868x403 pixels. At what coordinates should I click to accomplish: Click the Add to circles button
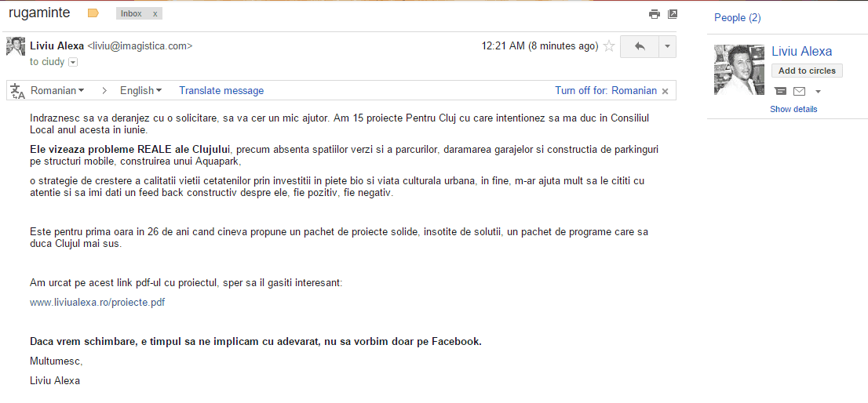807,71
